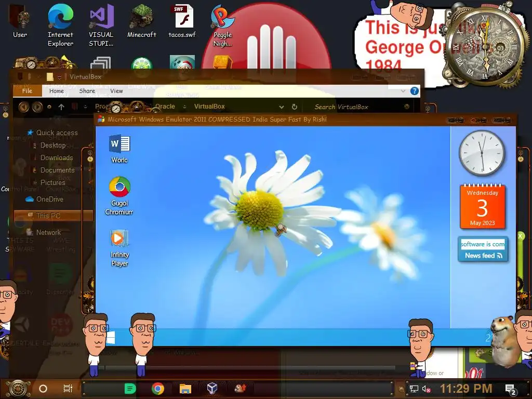The height and width of the screenshot is (399, 532).
Task: Click the explorer help question icon
Action: (x=414, y=91)
